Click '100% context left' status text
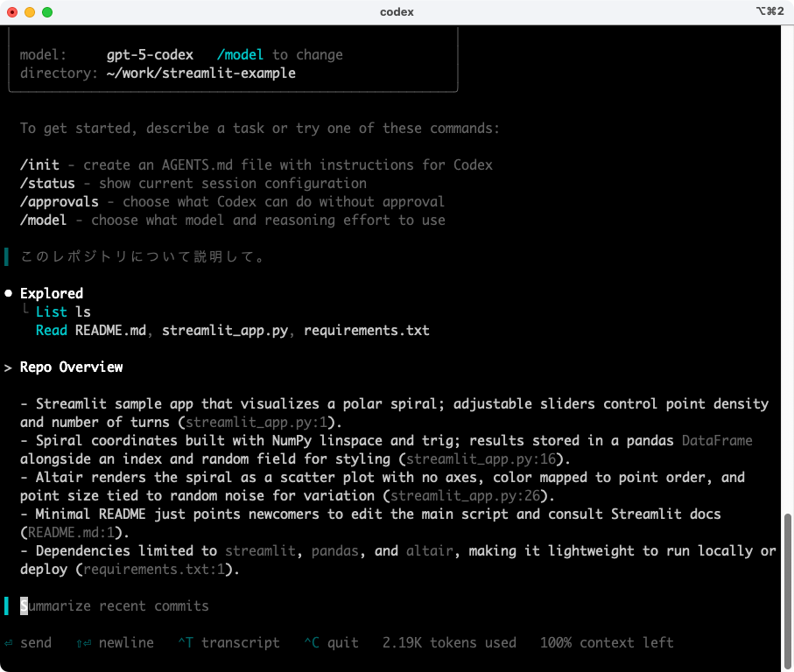This screenshot has height=672, width=794. (607, 643)
